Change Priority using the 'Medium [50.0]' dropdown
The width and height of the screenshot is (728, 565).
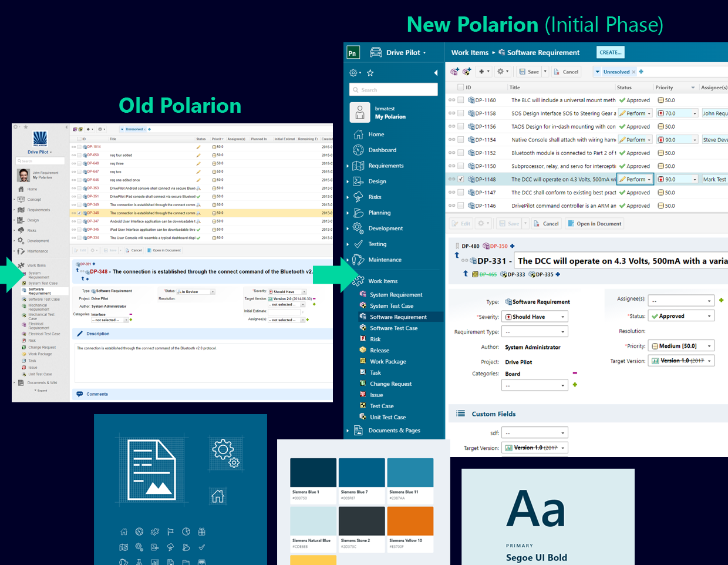pyautogui.click(x=681, y=345)
